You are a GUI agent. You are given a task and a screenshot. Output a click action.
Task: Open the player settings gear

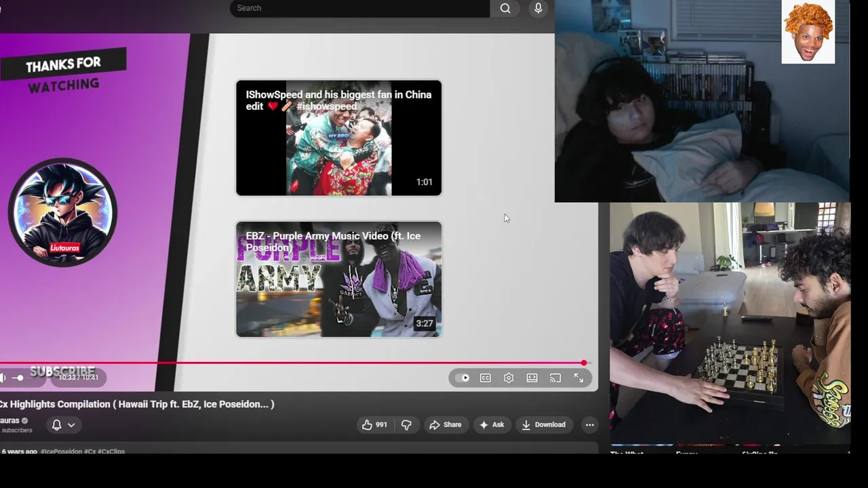pyautogui.click(x=509, y=378)
